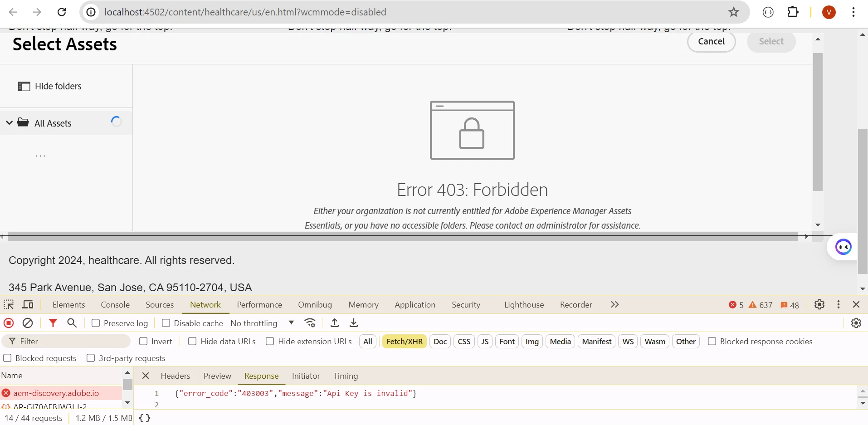The height and width of the screenshot is (425, 868).
Task: Open network conditions wifi icon
Action: coord(310,323)
